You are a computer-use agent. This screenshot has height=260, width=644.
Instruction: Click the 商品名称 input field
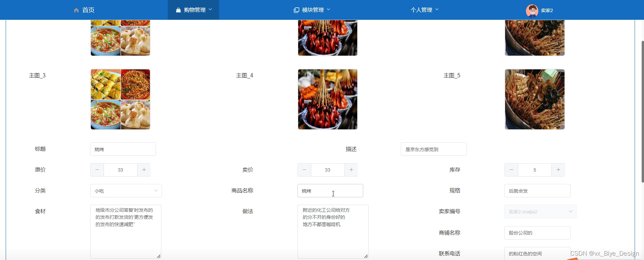tap(330, 191)
